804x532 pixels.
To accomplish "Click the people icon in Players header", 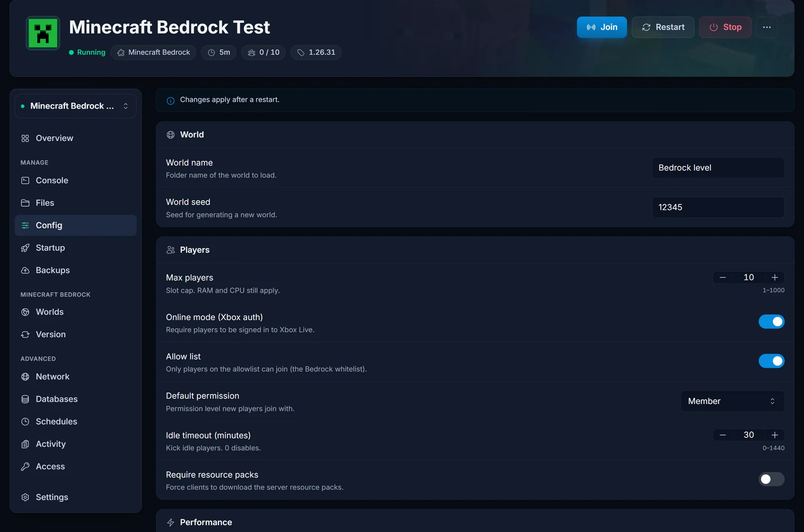I will click(170, 250).
